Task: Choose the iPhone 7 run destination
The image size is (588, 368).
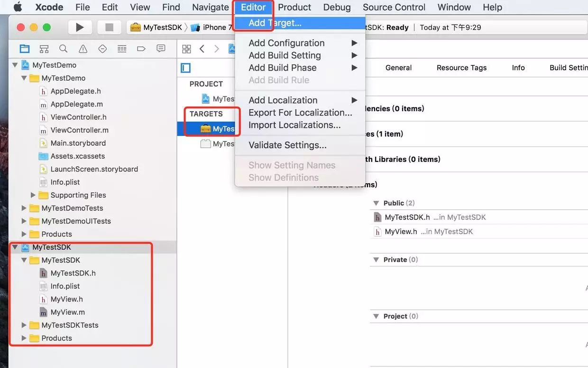Action: pyautogui.click(x=211, y=27)
